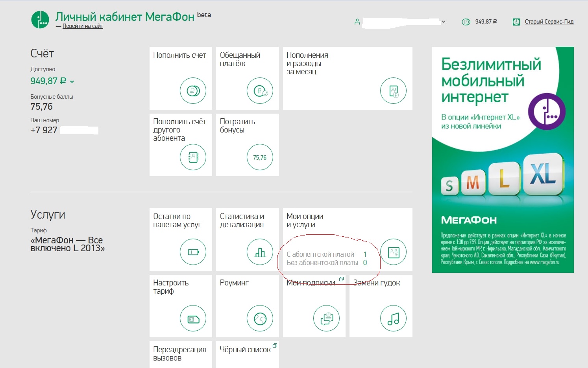Open the Статистика и детализация tile
Viewport: 588px width, 368px height.
248,239
